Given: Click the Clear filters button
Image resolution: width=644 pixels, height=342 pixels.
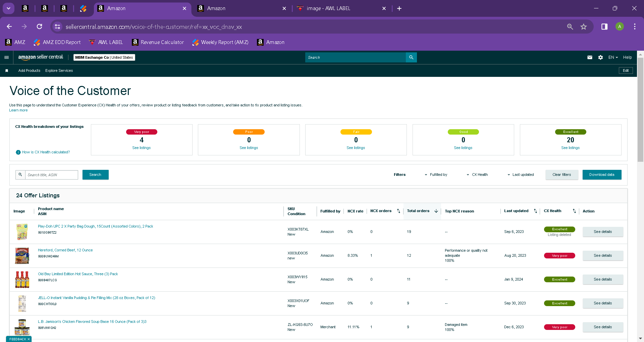Looking at the screenshot, I should pyautogui.click(x=561, y=175).
